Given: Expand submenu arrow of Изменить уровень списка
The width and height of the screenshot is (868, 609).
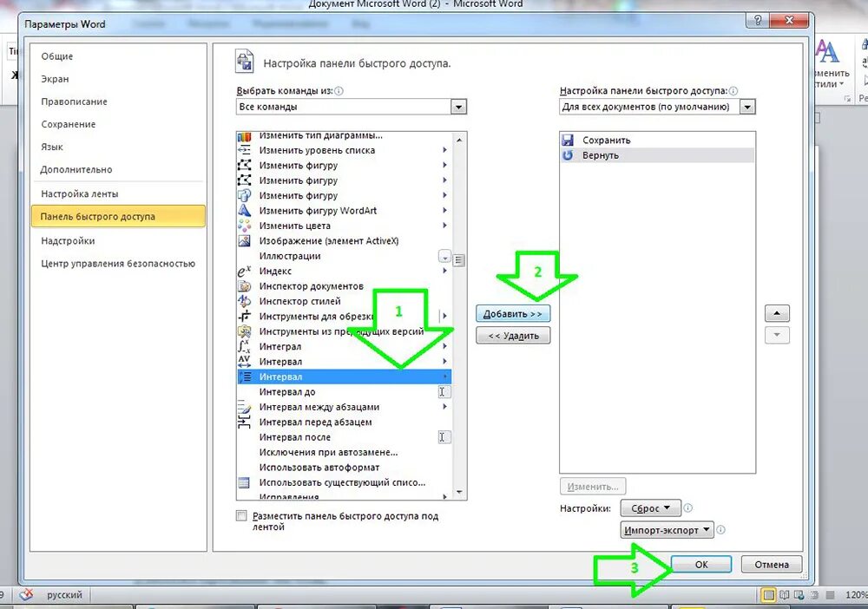Looking at the screenshot, I should 444,150.
